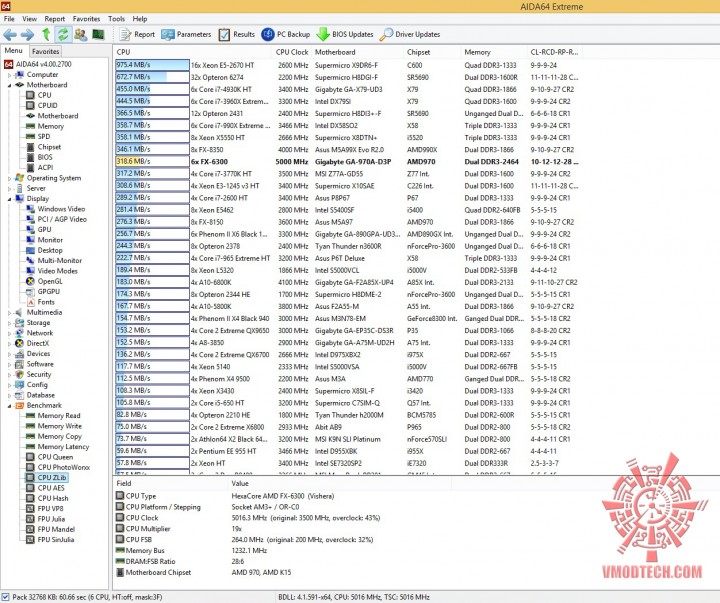Go back with the blue left arrow

(x=10, y=34)
